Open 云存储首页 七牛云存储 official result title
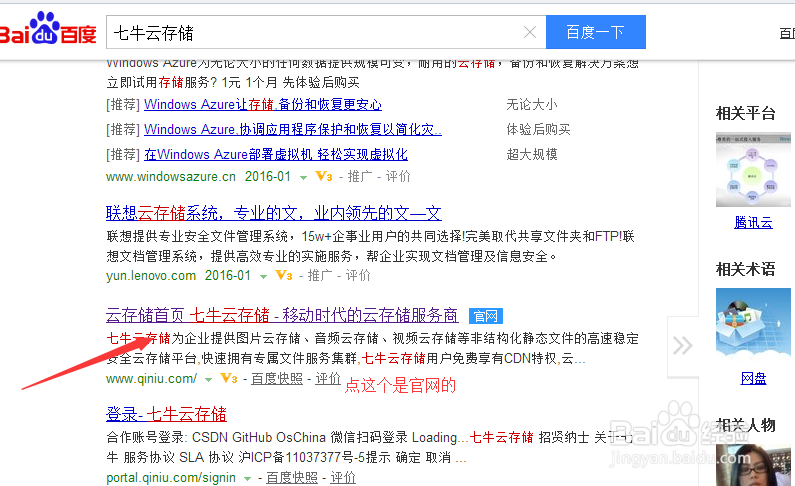 (282, 315)
